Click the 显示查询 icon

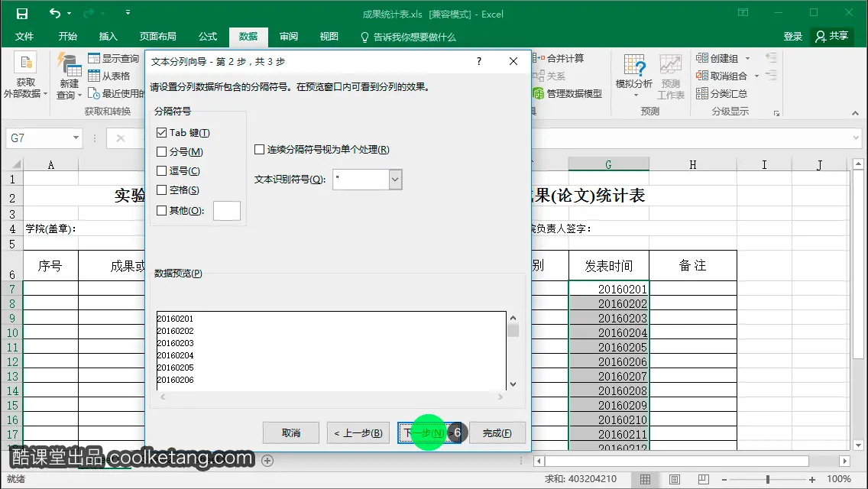click(93, 58)
